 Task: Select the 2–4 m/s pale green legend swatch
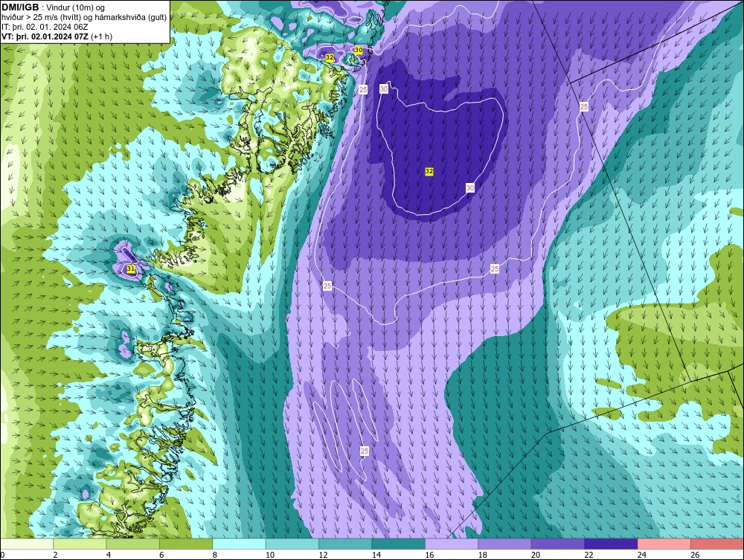point(80,544)
